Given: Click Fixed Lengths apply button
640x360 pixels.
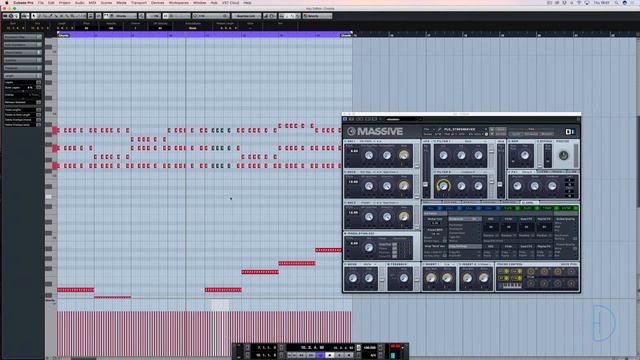Looking at the screenshot, I should (x=39, y=110).
